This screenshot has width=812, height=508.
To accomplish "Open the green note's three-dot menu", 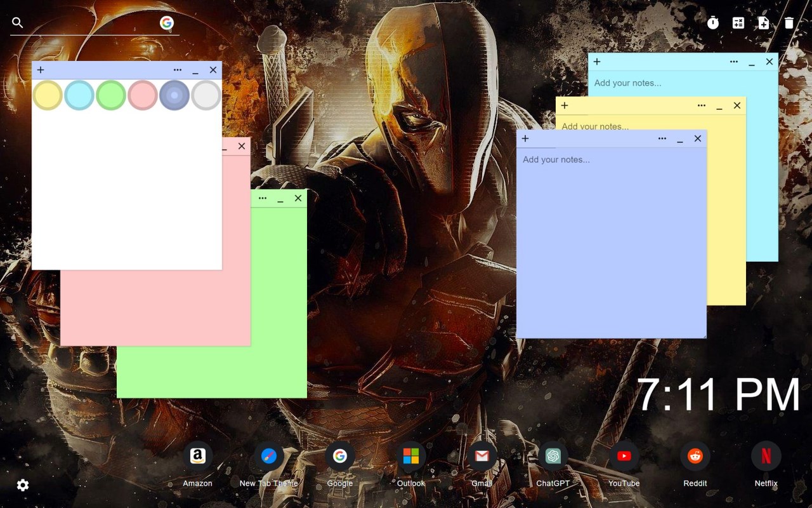I will [263, 198].
